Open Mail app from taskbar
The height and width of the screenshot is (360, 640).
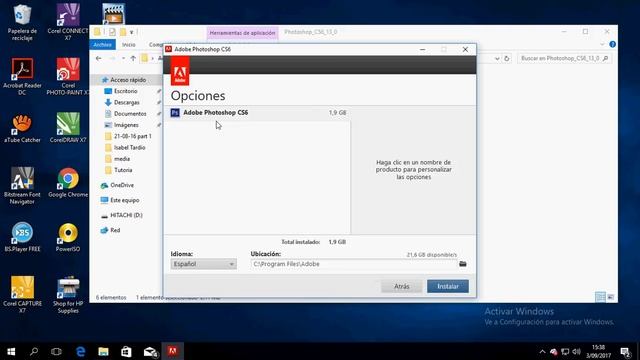point(150,351)
